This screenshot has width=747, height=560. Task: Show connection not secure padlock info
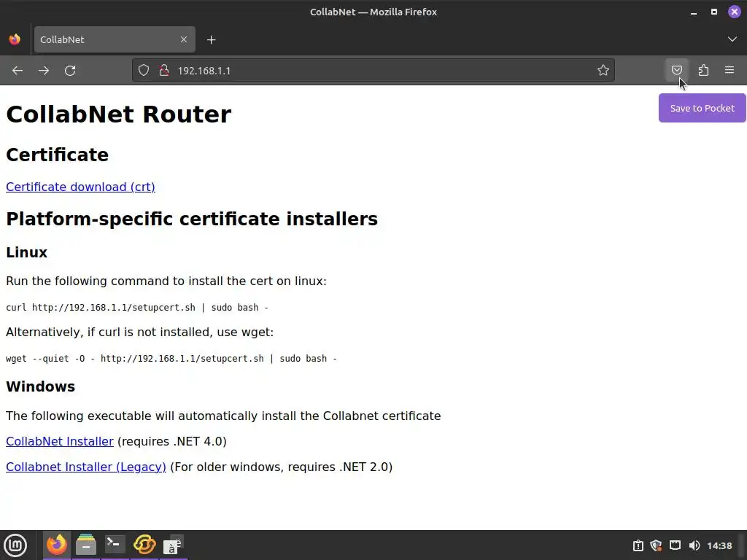pos(164,71)
